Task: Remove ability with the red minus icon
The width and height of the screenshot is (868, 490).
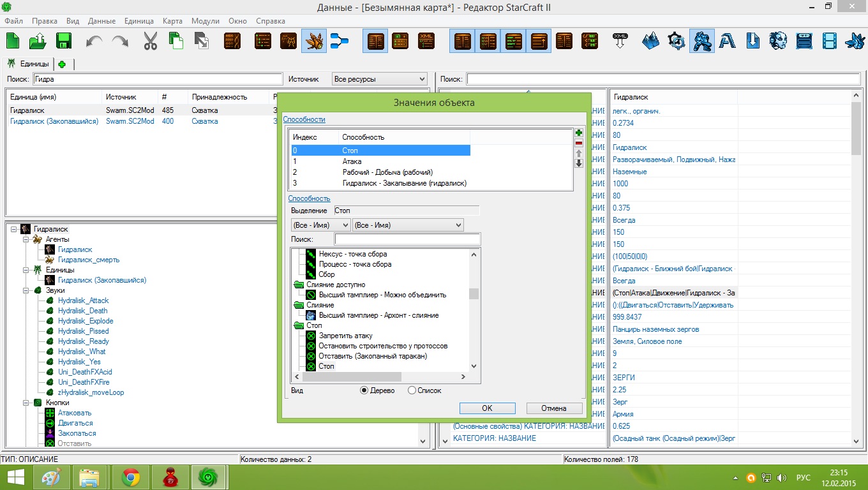Action: click(579, 143)
